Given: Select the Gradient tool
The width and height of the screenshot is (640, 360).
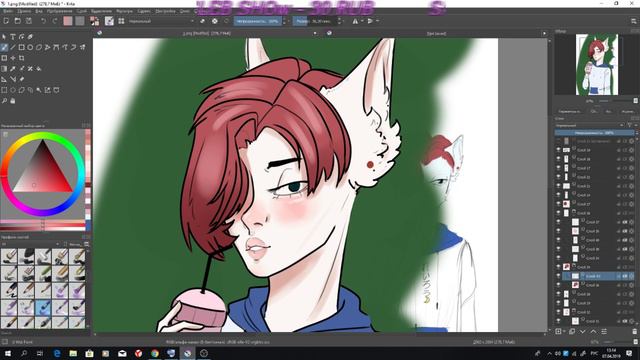Looking at the screenshot, I should 4,69.
